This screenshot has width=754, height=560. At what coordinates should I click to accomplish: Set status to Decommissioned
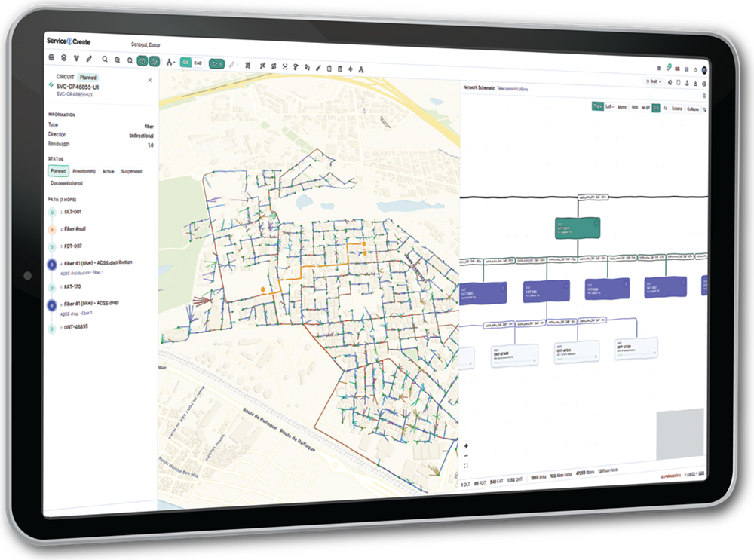pos(66,183)
